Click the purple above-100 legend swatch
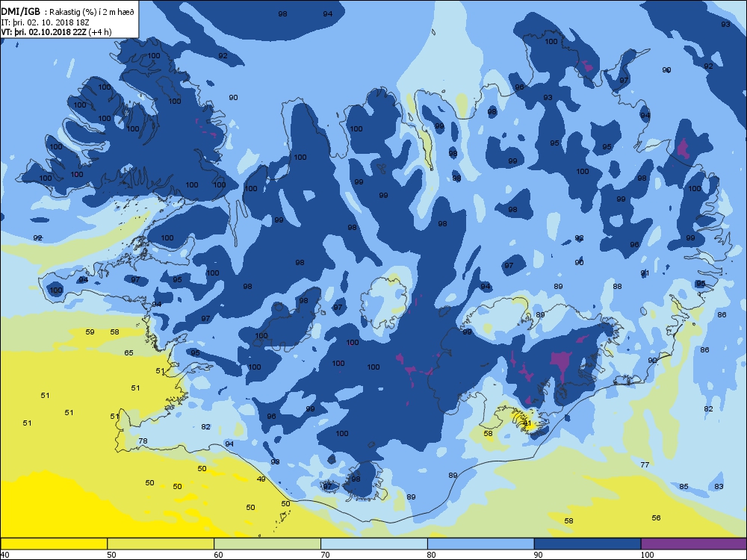This screenshot has width=747, height=560. [x=694, y=544]
